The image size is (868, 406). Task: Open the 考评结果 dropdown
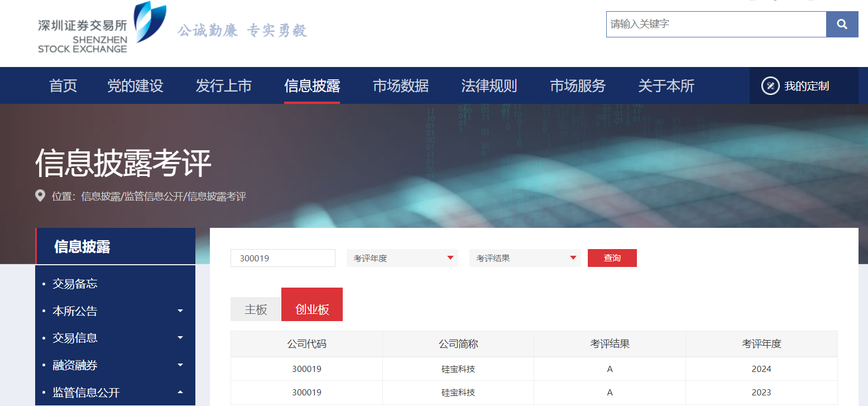click(525, 258)
